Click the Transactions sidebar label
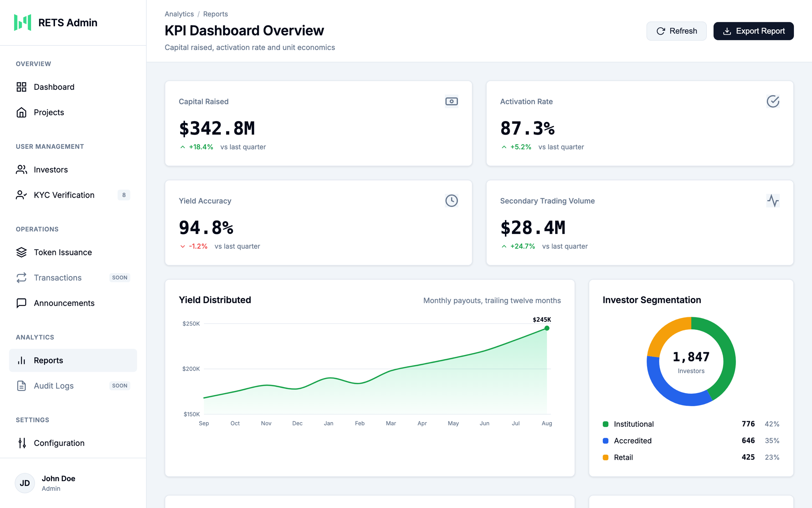 (x=58, y=278)
